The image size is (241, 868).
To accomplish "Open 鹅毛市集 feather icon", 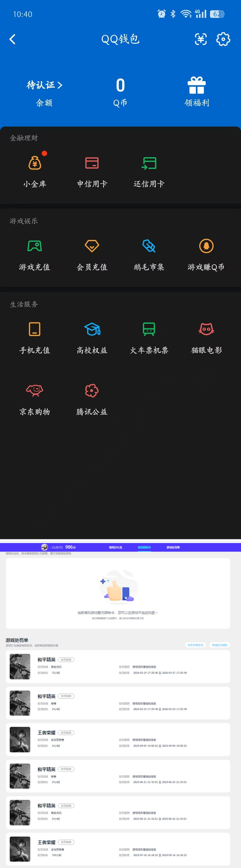I will [x=149, y=246].
